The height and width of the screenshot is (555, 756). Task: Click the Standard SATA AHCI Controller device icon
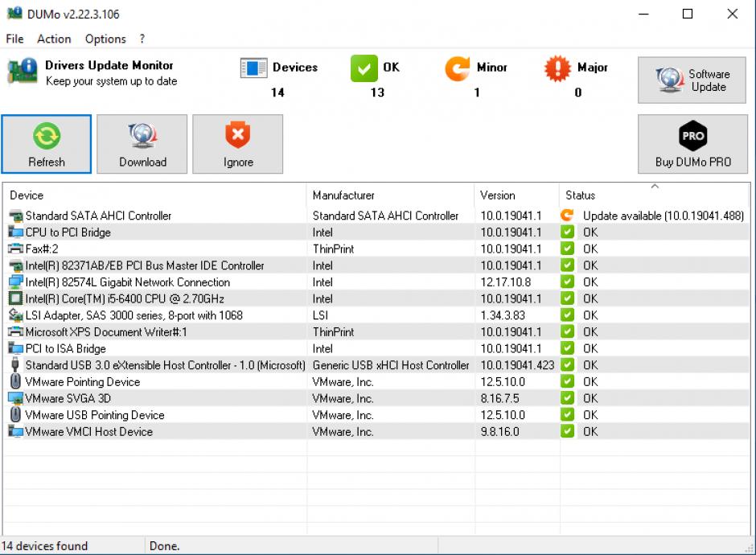(x=15, y=216)
